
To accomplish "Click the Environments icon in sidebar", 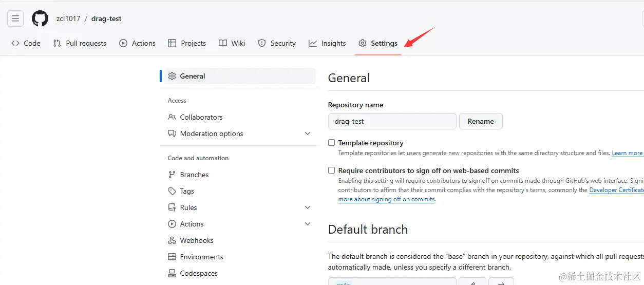I will (x=172, y=257).
